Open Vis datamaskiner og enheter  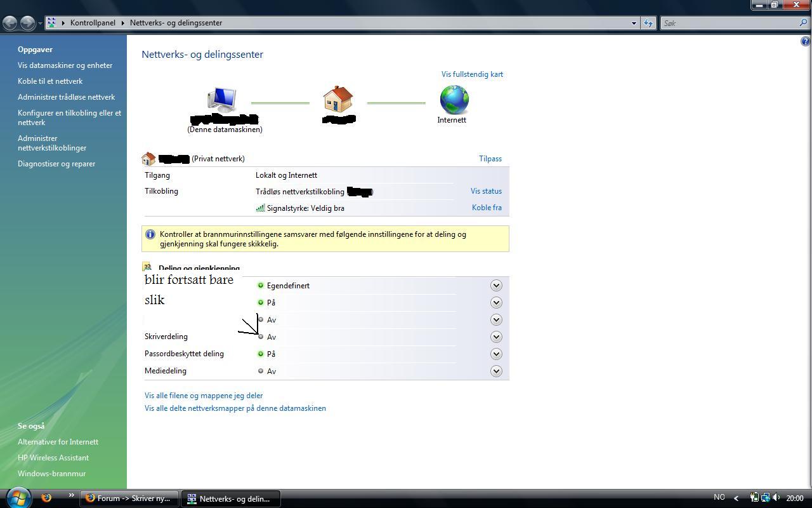pos(65,65)
